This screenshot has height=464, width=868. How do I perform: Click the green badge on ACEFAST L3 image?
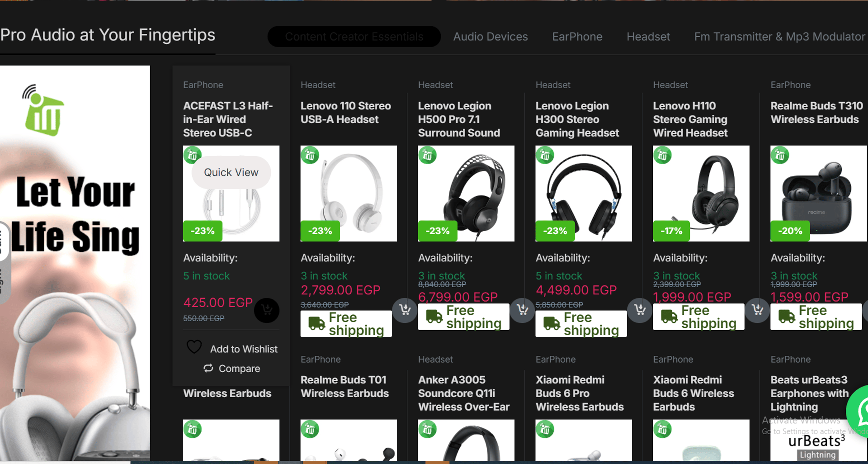click(193, 155)
